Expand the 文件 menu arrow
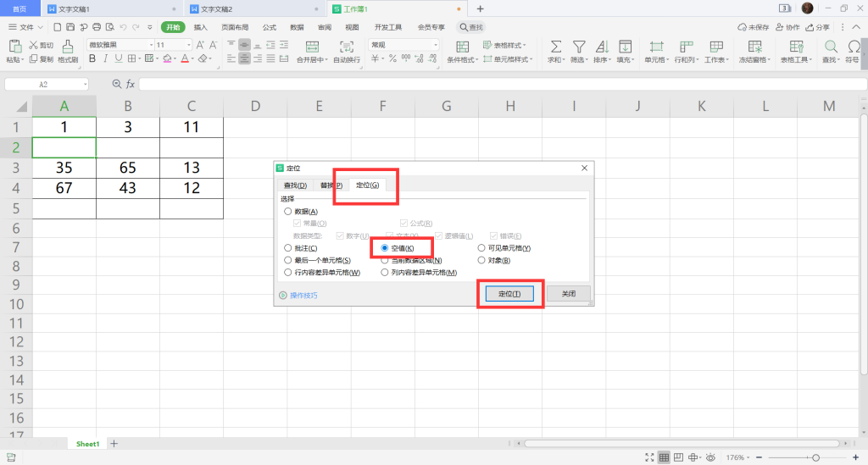 click(x=41, y=27)
